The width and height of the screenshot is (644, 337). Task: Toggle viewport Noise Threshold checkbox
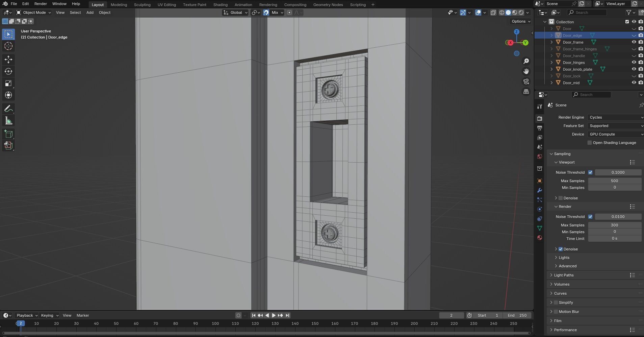point(590,172)
